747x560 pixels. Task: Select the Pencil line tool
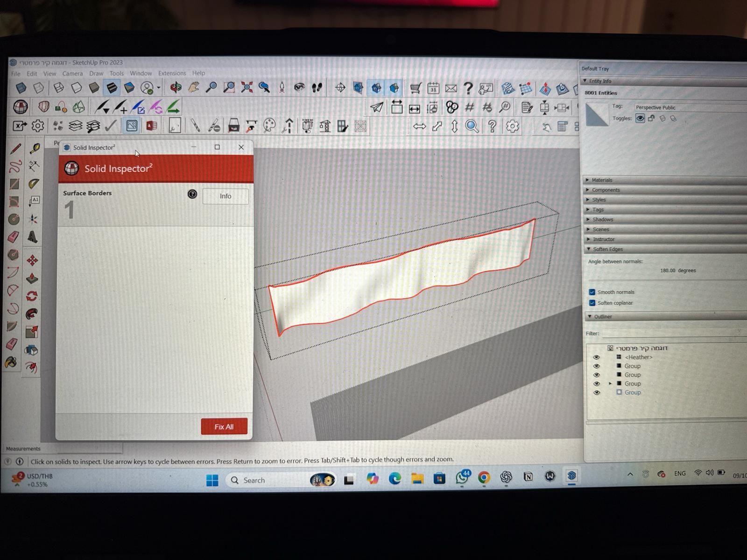click(15, 149)
